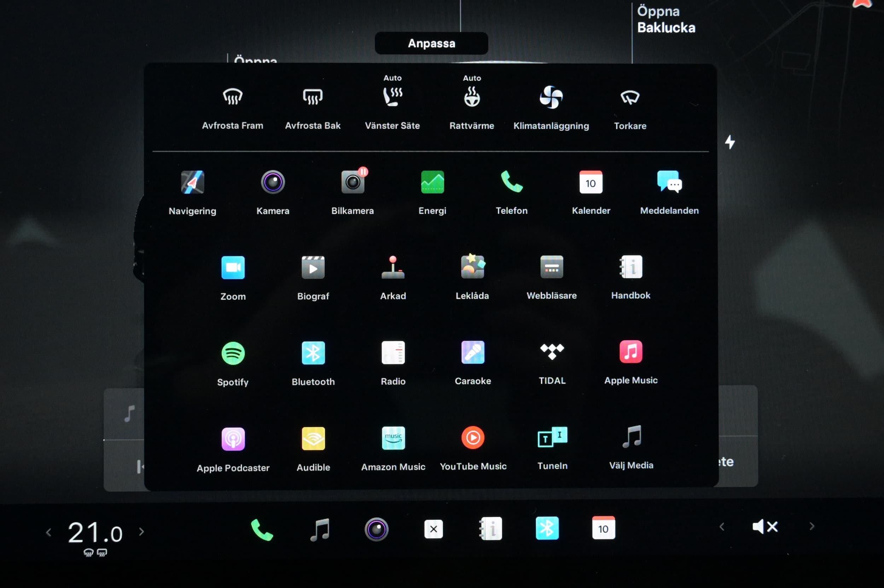This screenshot has width=884, height=588.
Task: Open the Arkad games app
Action: [x=393, y=267]
